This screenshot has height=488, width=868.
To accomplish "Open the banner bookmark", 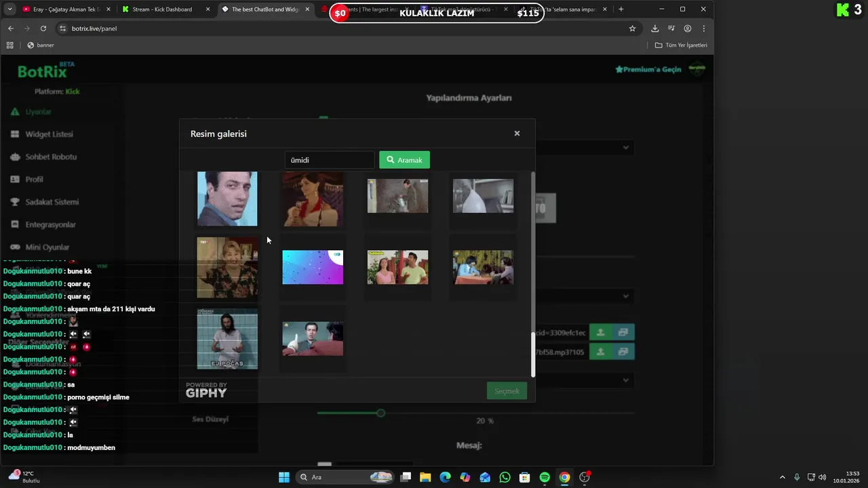I will [41, 45].
